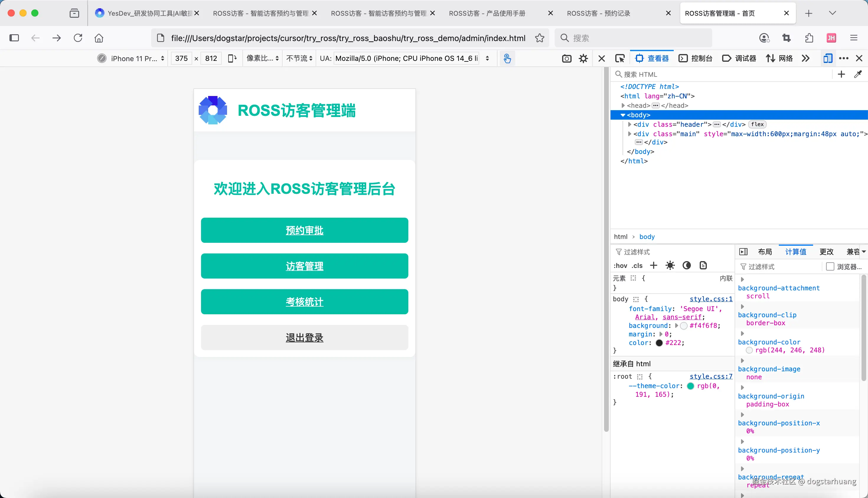This screenshot has height=498, width=868.
Task: Click the eyedropper color picker icon
Action: point(858,74)
